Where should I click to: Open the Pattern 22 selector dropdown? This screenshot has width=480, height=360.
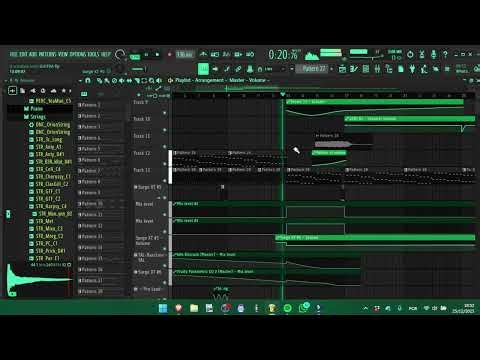pyautogui.click(x=313, y=69)
